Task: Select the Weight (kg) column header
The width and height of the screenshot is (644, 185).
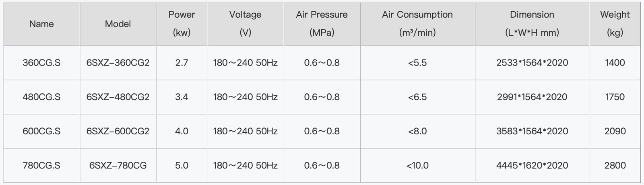Action: pyautogui.click(x=615, y=24)
